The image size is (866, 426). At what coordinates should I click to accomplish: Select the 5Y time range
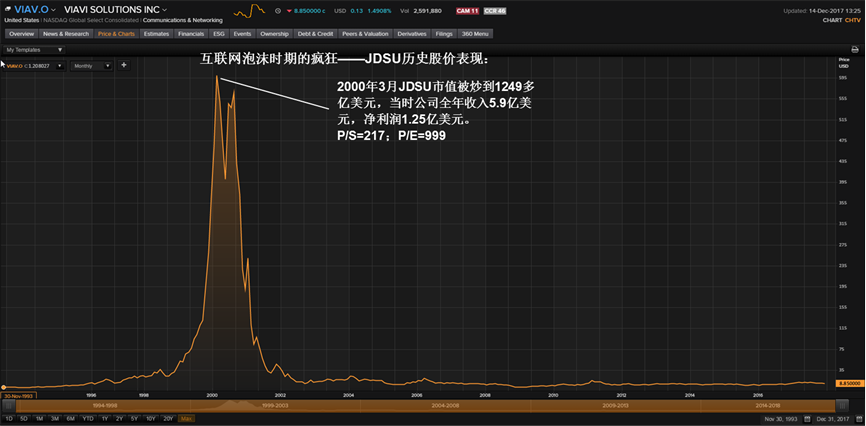(x=136, y=418)
